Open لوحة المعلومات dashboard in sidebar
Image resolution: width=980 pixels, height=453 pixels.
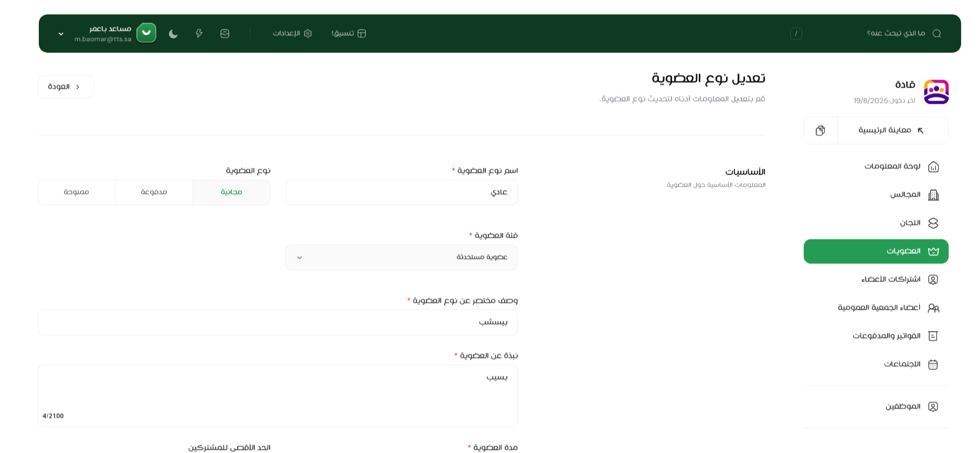coord(892,167)
